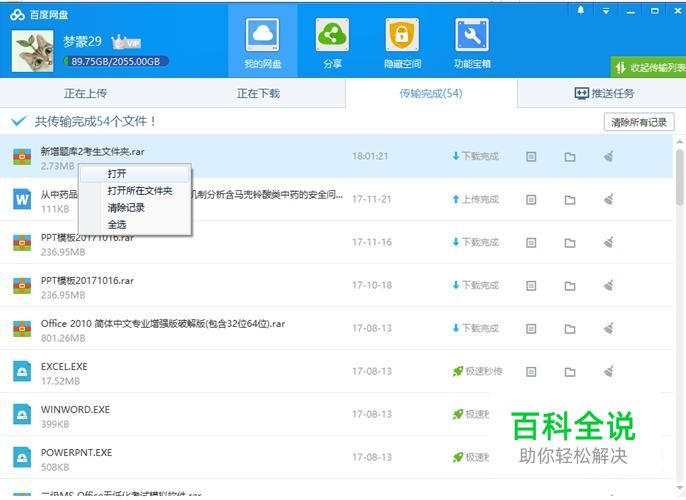The height and width of the screenshot is (500, 686).
Task: Select file name POWERPNT.EXE
Action: 77,452
